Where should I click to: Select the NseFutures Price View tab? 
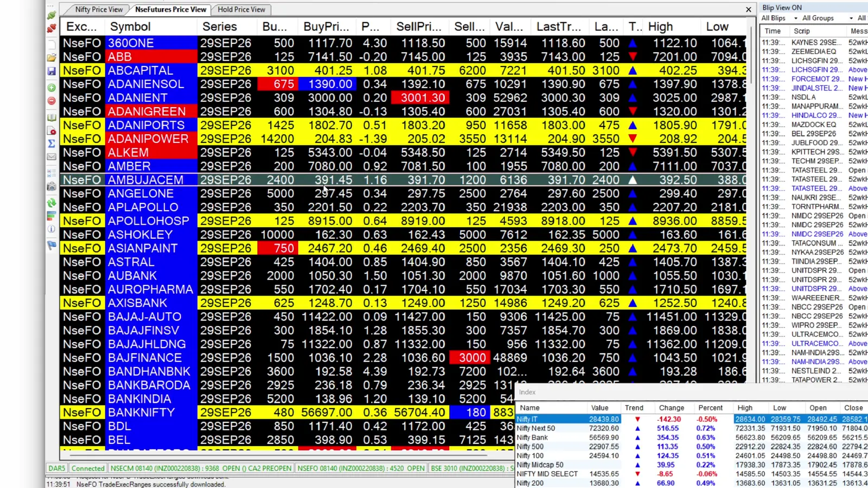170,9
